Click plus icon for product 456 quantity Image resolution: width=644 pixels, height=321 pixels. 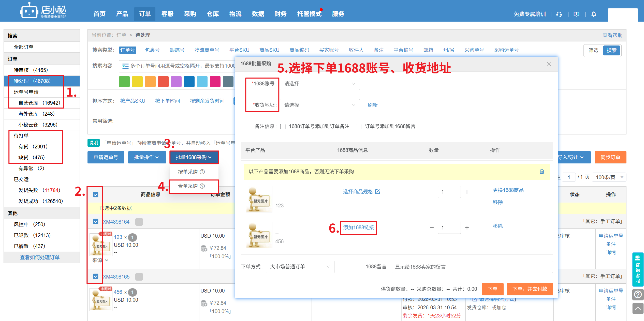467,228
